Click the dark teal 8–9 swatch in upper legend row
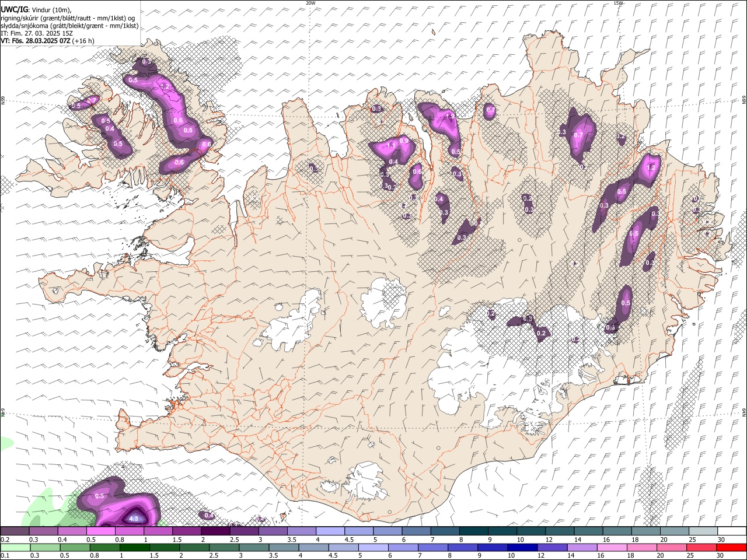The width and height of the screenshot is (747, 560). click(x=473, y=531)
